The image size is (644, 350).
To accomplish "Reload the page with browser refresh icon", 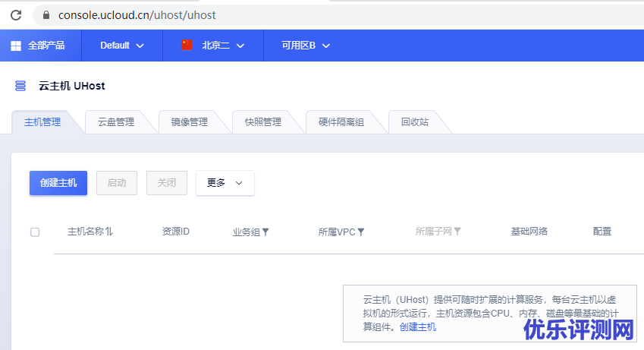I will (16, 15).
